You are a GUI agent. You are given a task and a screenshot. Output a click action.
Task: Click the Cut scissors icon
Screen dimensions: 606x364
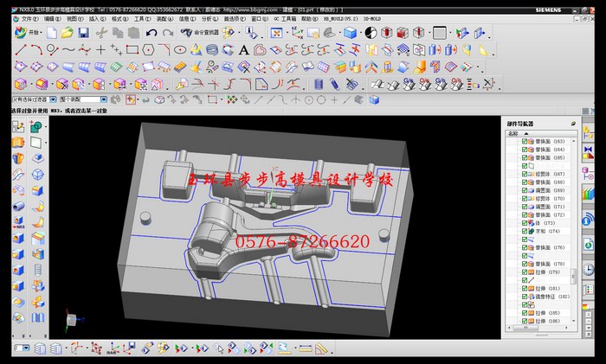click(x=102, y=33)
